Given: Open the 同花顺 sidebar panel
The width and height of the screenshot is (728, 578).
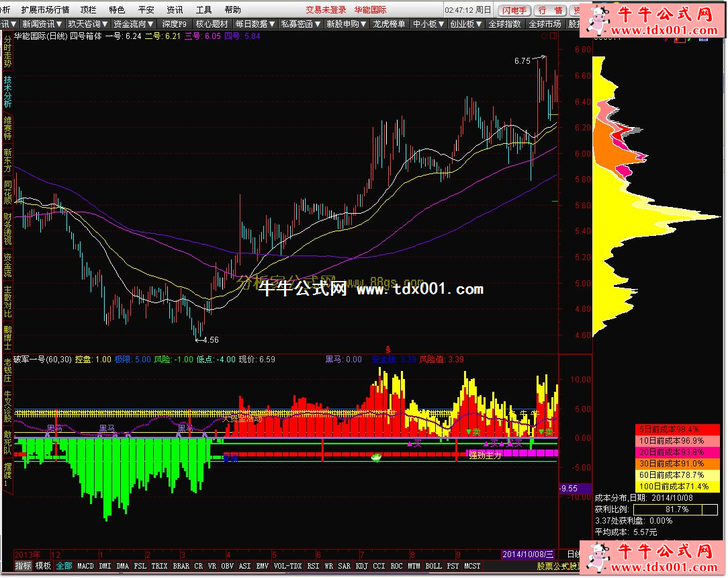Looking at the screenshot, I should 7,192.
